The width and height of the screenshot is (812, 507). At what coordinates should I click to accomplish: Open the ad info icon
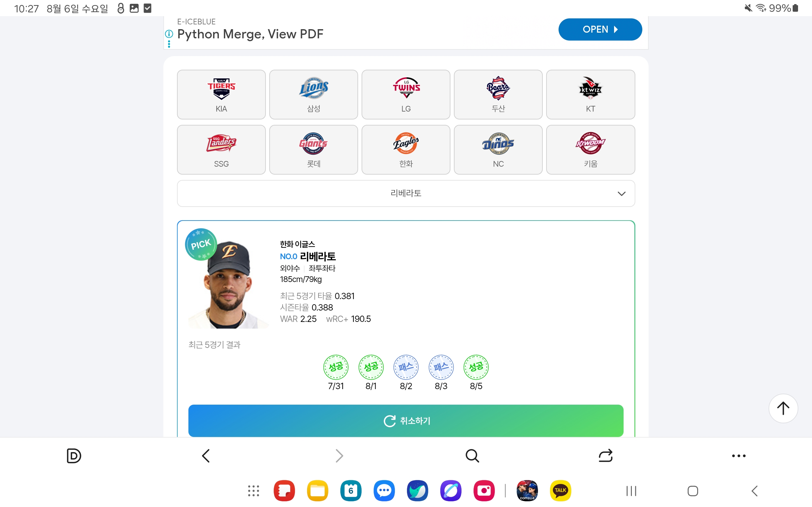169,34
